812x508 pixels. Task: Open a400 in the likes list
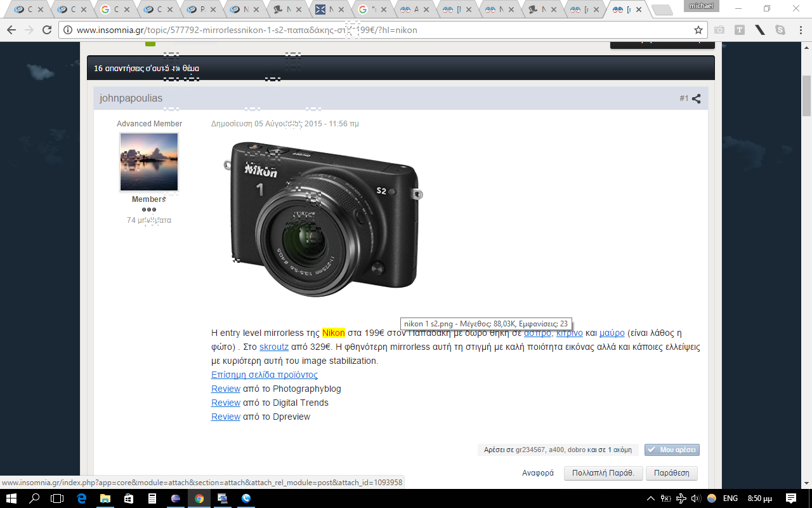(556, 450)
